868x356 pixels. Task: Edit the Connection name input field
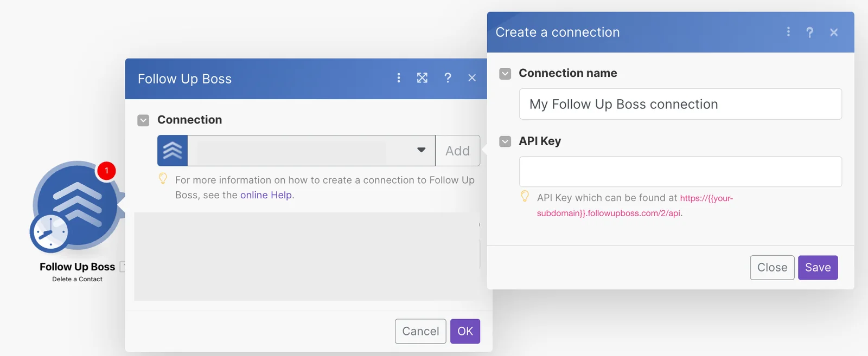click(680, 104)
